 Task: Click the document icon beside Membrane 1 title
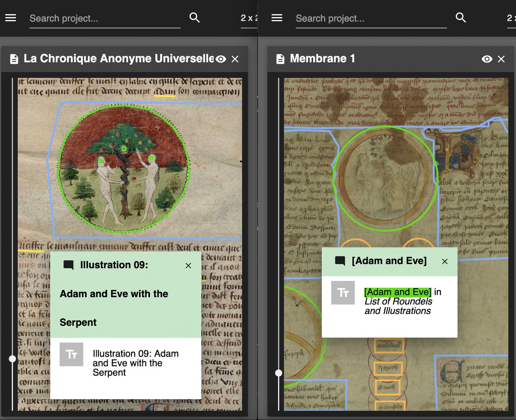280,59
